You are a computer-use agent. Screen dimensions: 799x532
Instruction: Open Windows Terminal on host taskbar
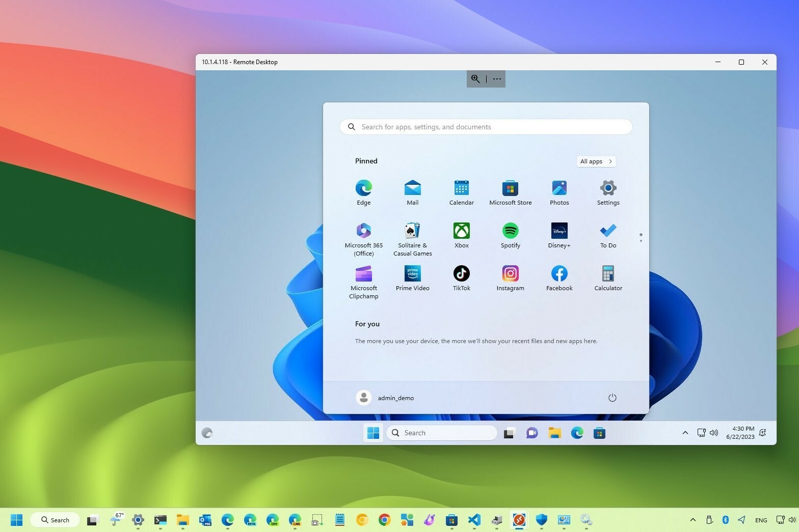(160, 520)
